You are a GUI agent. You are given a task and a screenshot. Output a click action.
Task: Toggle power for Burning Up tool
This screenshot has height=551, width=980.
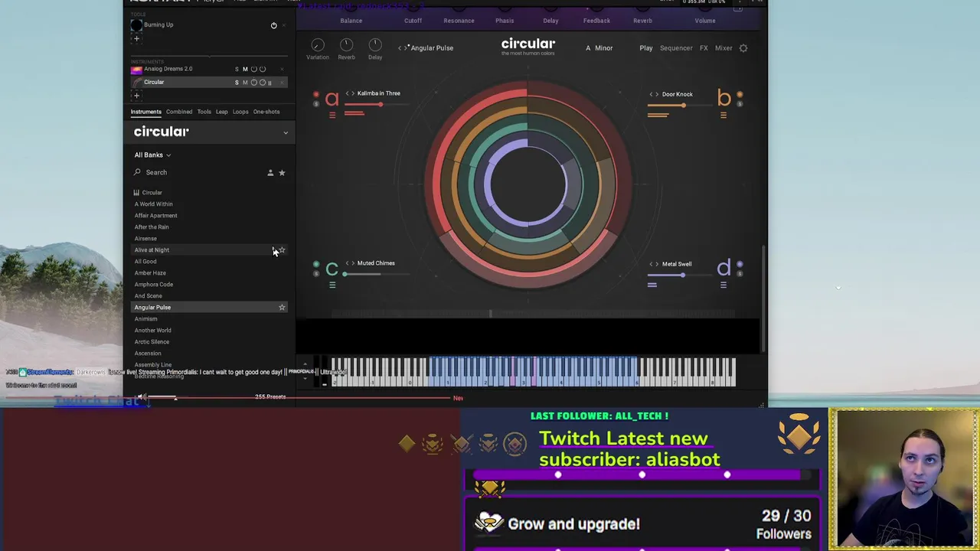pos(273,25)
